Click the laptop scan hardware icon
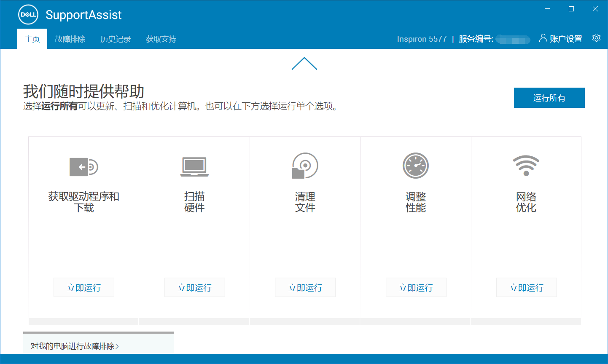The width and height of the screenshot is (608, 364). coord(194,167)
